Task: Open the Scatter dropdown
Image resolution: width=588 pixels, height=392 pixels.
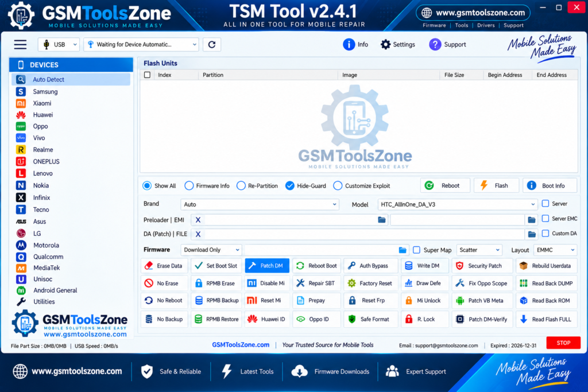Action: click(479, 250)
